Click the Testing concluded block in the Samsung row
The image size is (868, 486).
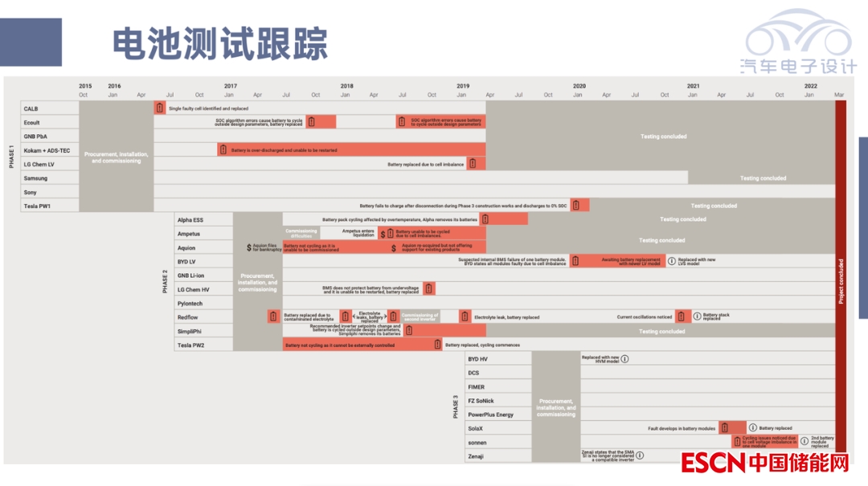click(x=762, y=178)
